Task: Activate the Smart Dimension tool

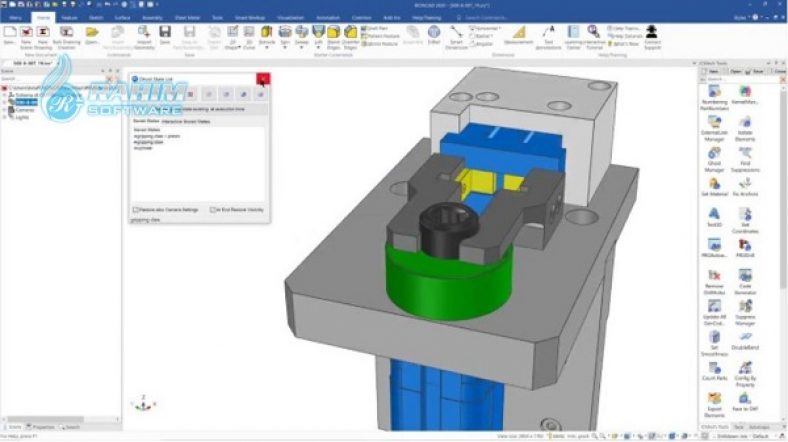Action: pyautogui.click(x=456, y=37)
